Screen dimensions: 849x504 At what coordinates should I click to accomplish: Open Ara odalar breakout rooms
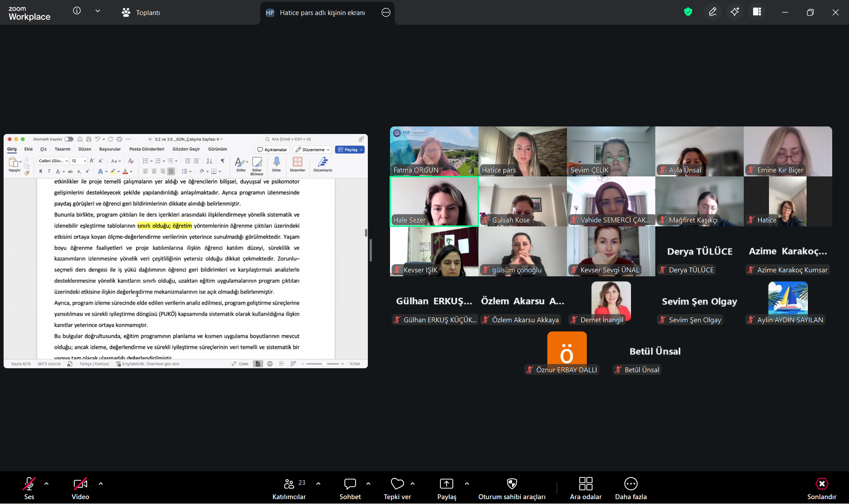pyautogui.click(x=586, y=488)
